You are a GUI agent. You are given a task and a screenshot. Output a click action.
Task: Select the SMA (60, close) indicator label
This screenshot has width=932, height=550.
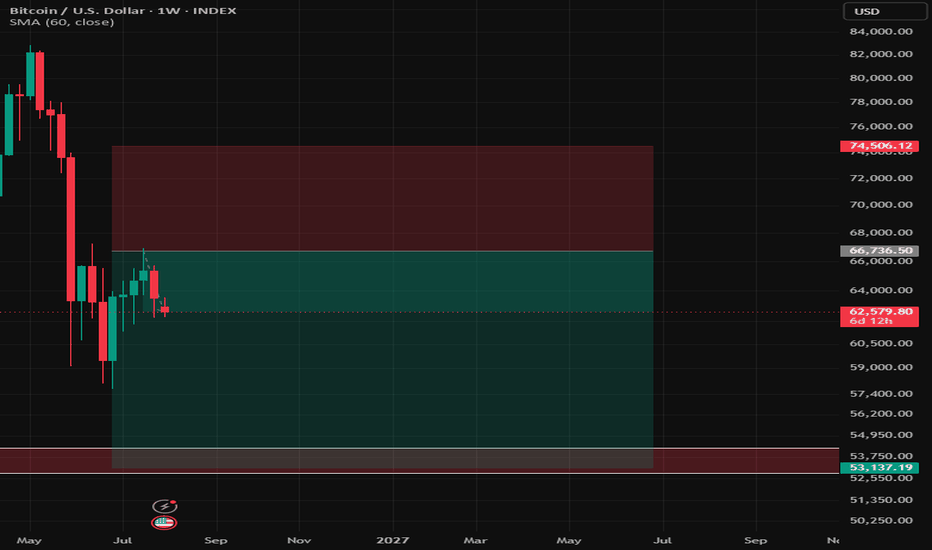click(62, 23)
